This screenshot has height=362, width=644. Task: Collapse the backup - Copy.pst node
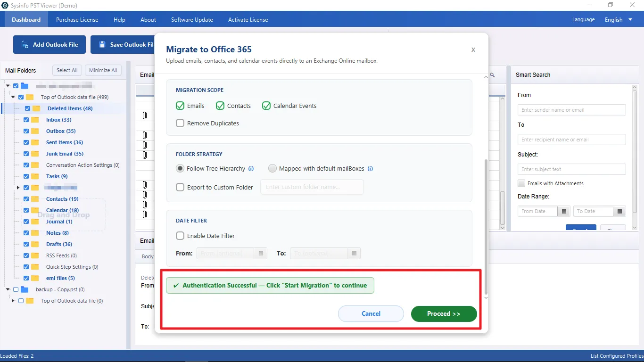point(8,289)
